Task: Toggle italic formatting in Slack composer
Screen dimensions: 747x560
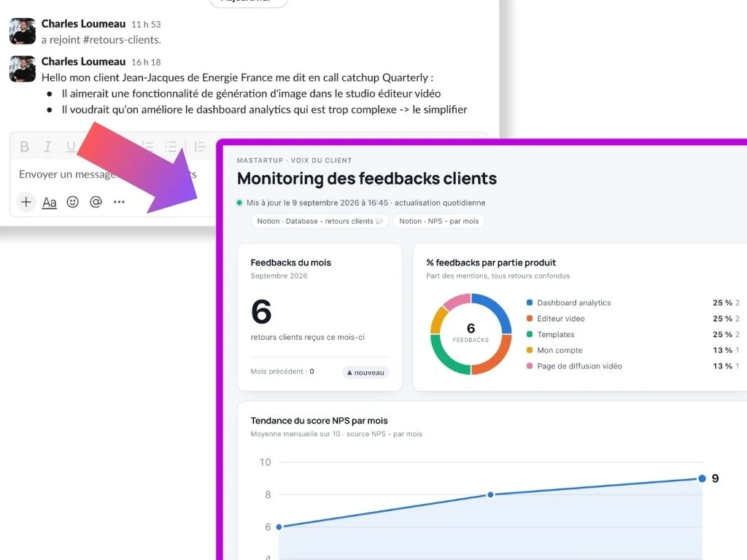Action: pyautogui.click(x=47, y=147)
